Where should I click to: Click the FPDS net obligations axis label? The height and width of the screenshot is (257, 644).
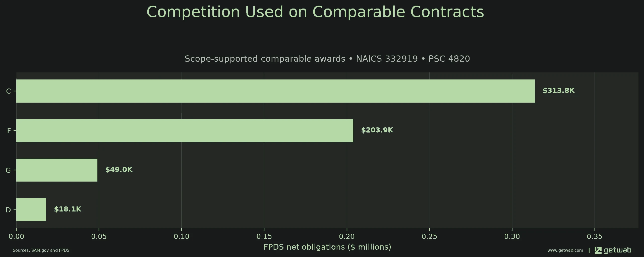click(327, 247)
